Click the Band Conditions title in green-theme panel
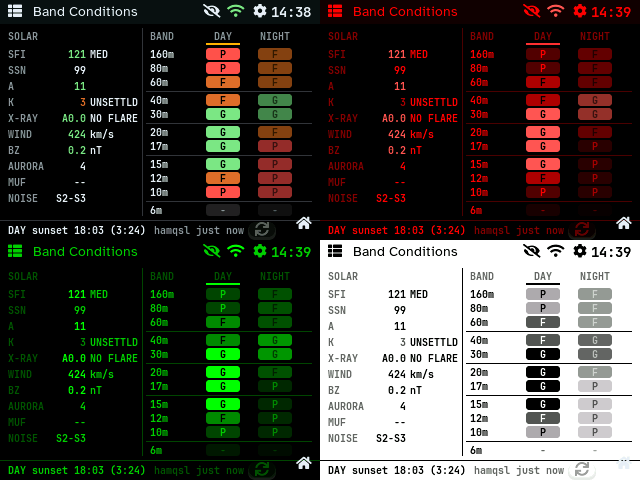640x480 pixels. [x=85, y=252]
